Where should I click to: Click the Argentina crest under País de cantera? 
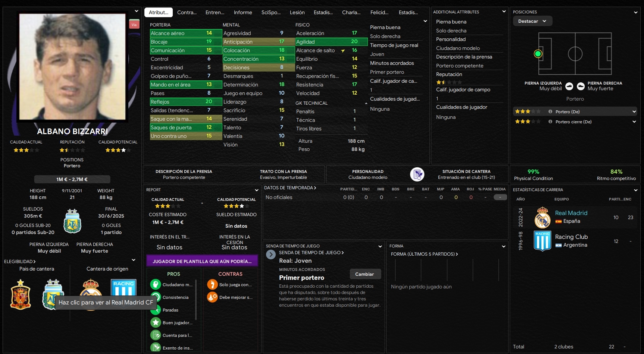tap(53, 294)
